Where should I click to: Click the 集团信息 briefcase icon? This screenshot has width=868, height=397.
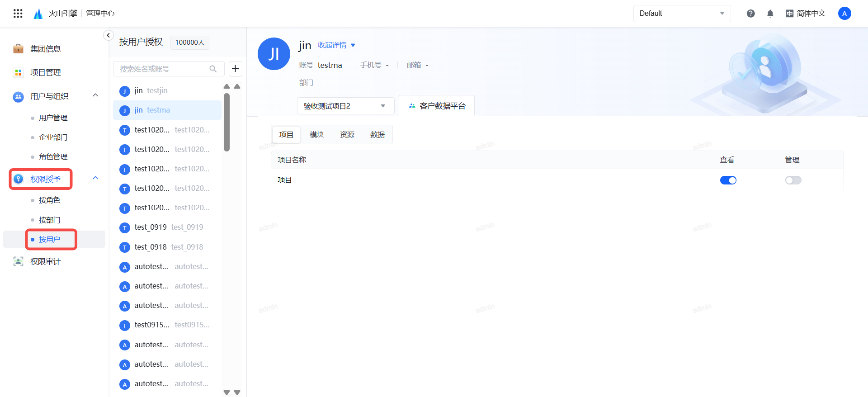(18, 48)
